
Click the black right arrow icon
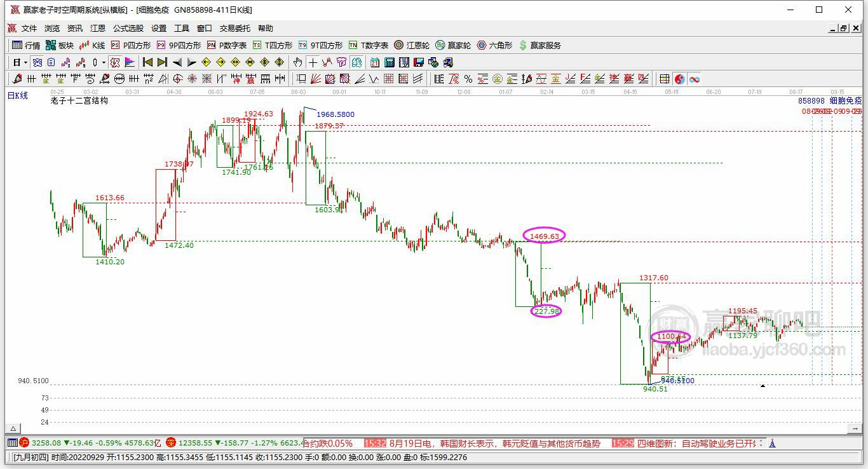coord(191,62)
